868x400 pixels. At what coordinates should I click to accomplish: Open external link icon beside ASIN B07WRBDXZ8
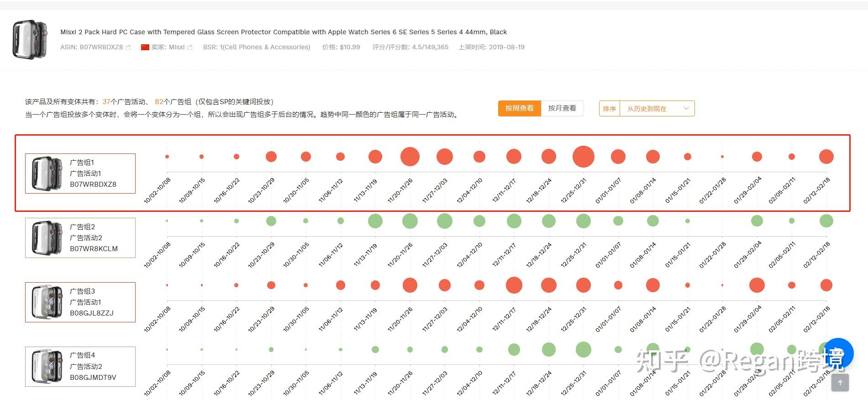[128, 47]
